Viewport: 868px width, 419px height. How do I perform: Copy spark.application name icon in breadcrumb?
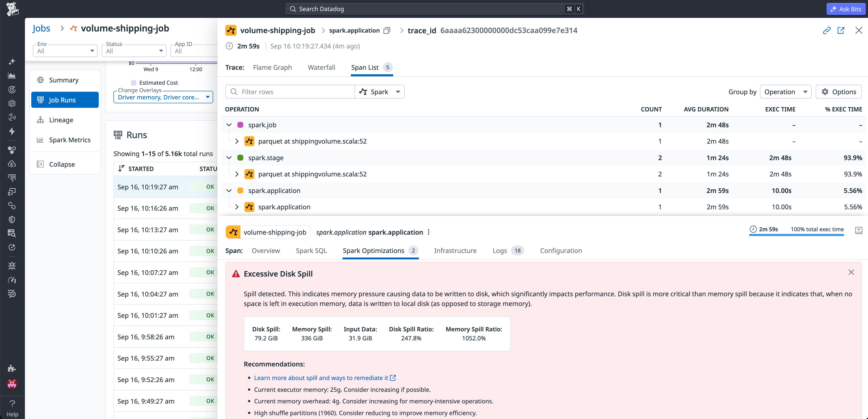pos(387,31)
